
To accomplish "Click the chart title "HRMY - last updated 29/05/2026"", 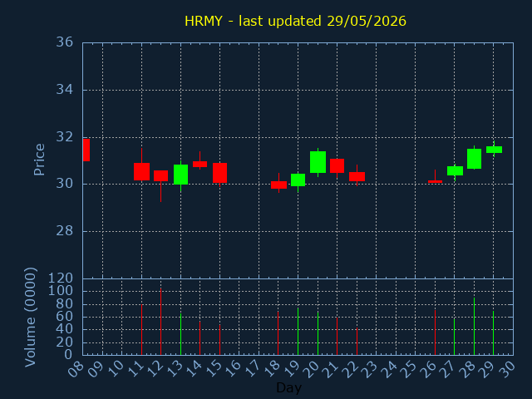I will (295, 21).
